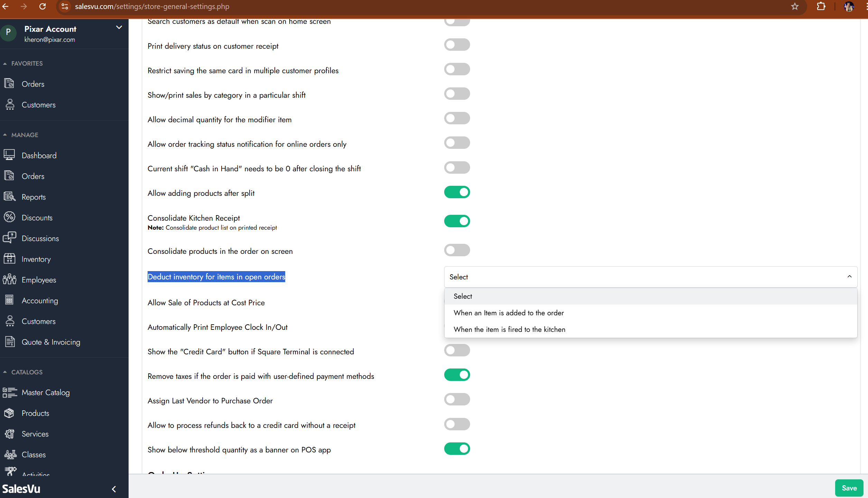Click the Accounting calculator icon
The image size is (868, 498).
[x=9, y=300]
